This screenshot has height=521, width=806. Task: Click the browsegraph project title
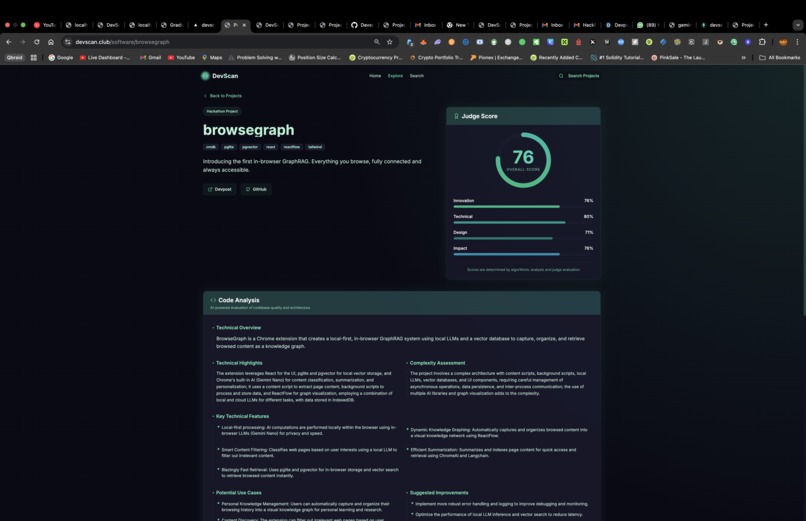(249, 130)
